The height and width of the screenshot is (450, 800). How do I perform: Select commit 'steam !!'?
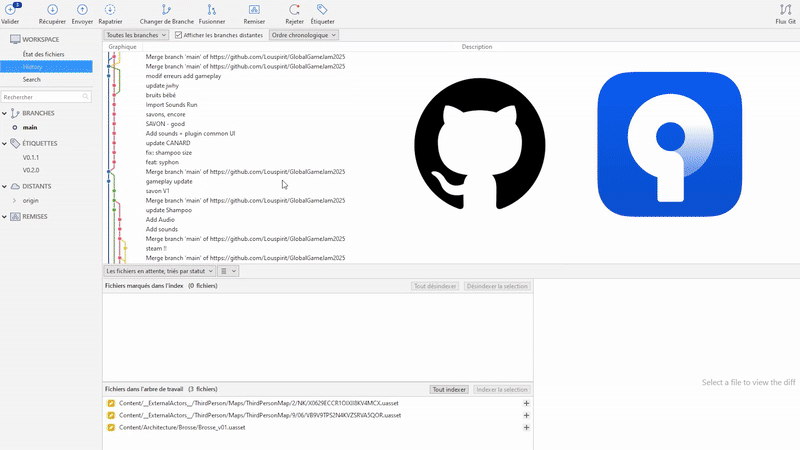tap(156, 248)
